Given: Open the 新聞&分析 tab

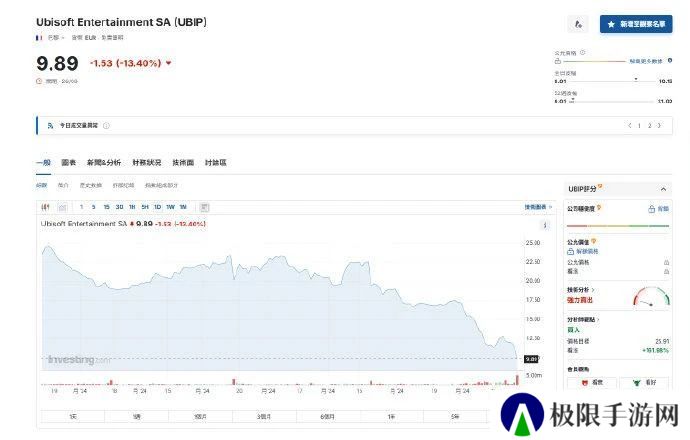Looking at the screenshot, I should [104, 163].
